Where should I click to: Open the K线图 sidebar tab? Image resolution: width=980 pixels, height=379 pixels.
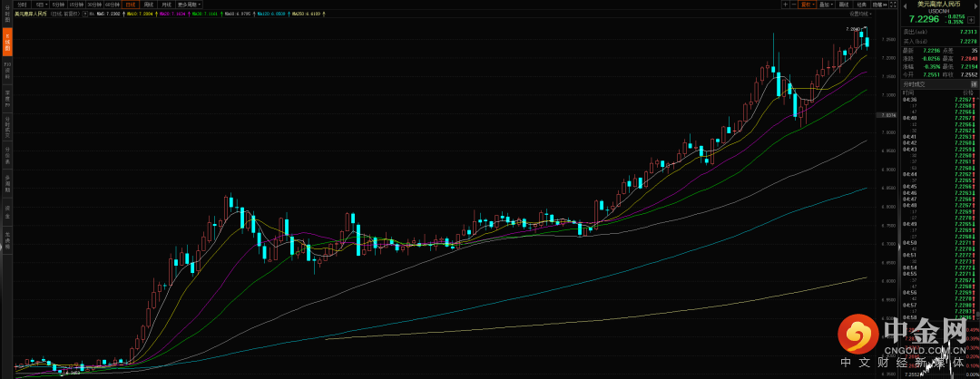(7, 44)
